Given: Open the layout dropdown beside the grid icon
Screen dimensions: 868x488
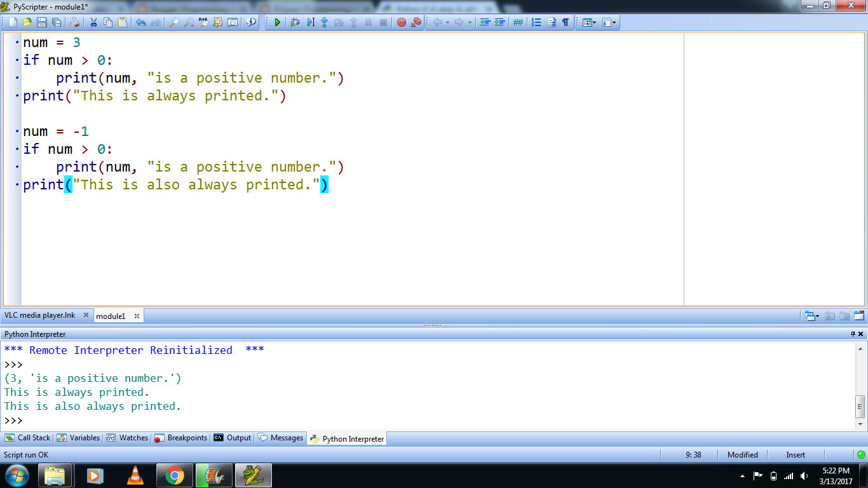Looking at the screenshot, I should click(x=595, y=22).
